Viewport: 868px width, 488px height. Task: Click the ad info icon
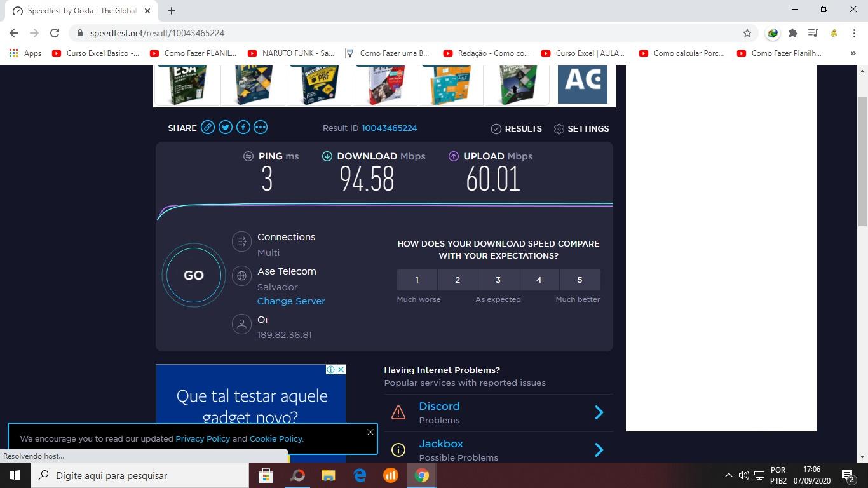pos(330,369)
